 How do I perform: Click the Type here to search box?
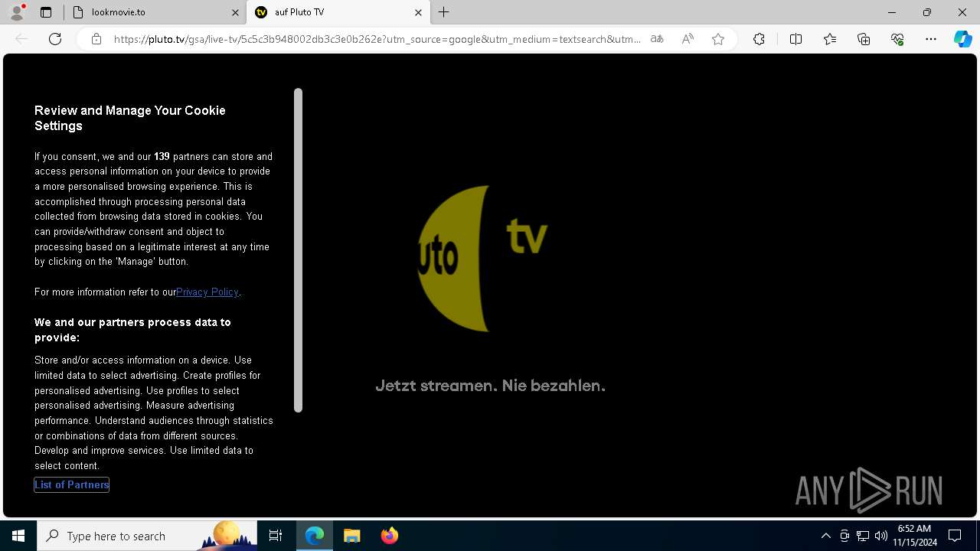pyautogui.click(x=147, y=536)
